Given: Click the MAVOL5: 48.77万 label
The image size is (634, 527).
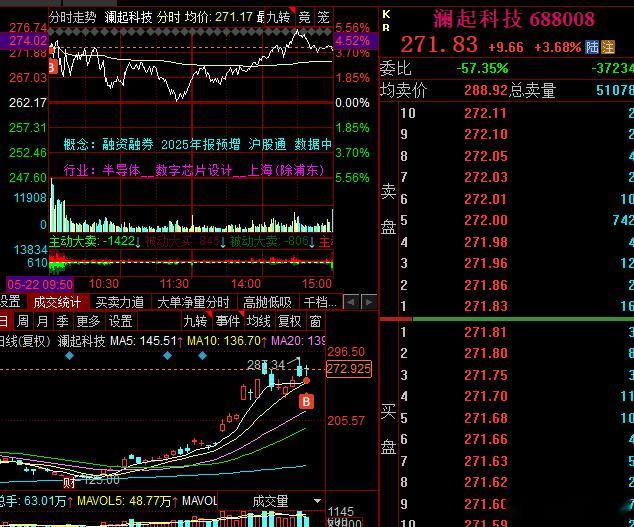Looking at the screenshot, I should pos(127,502).
